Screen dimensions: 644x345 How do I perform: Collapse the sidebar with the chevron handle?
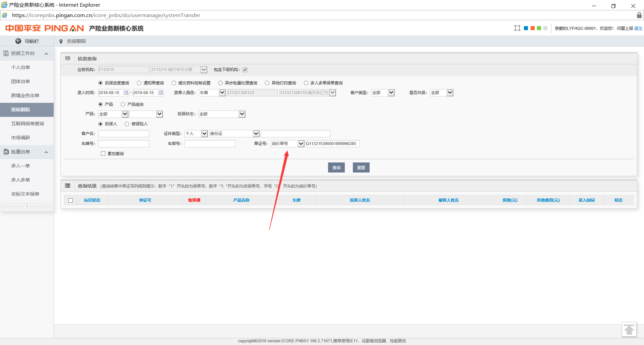(27, 206)
